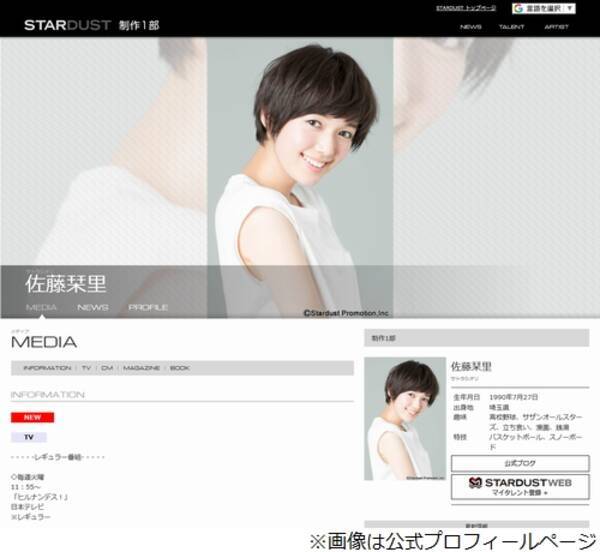Jump to CM in media sub-menu
Image resolution: width=600 pixels, height=552 pixels.
coord(107,368)
